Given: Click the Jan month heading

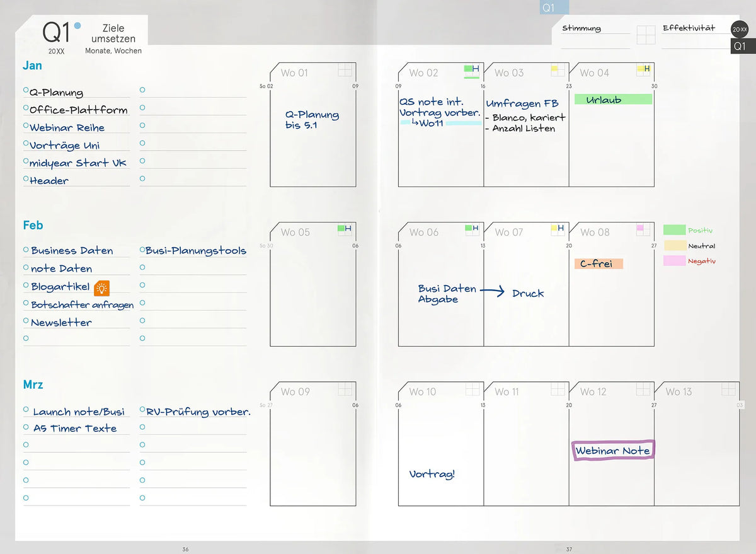Looking at the screenshot, I should [x=32, y=66].
